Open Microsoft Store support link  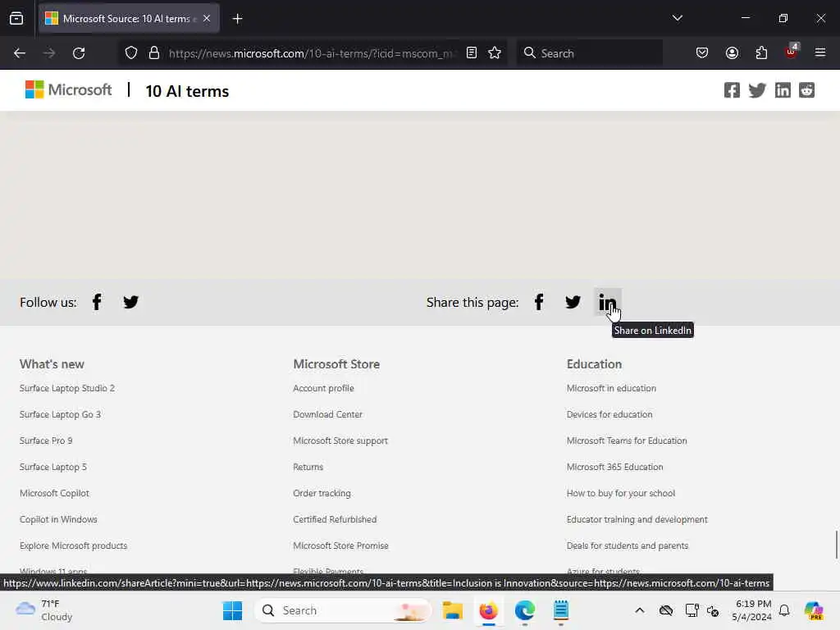pyautogui.click(x=340, y=441)
